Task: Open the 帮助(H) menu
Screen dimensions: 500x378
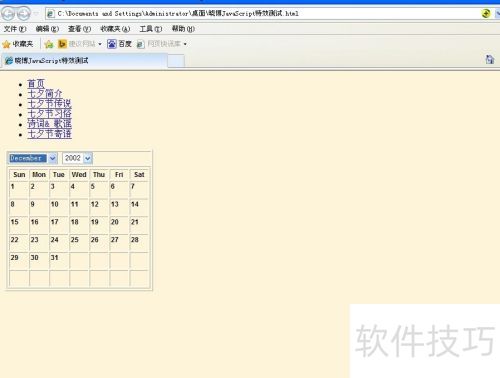Action: (183, 29)
